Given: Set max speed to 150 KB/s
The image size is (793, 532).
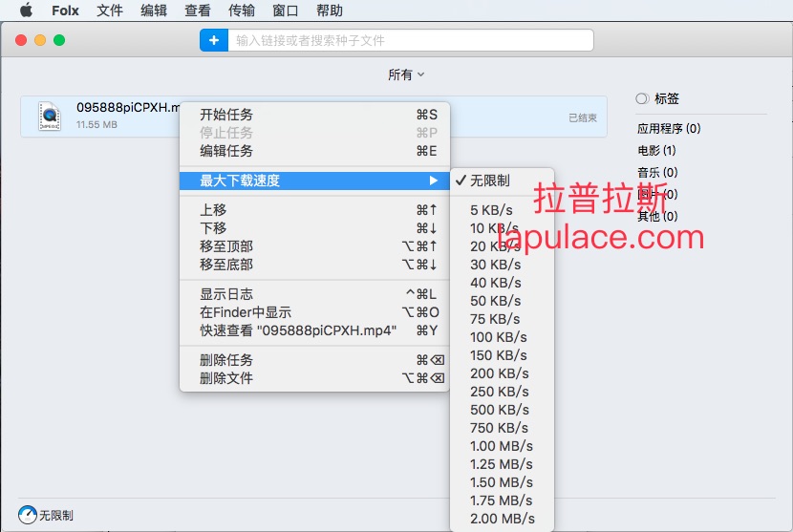Looking at the screenshot, I should tap(502, 355).
